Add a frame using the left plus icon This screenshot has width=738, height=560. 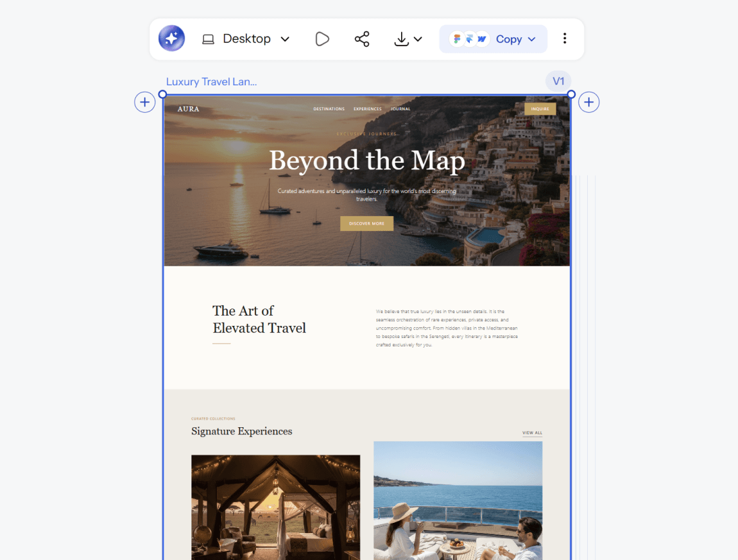(145, 102)
